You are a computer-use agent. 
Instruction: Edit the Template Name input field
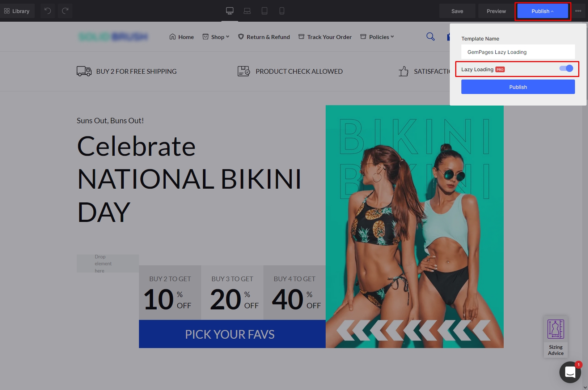click(518, 52)
